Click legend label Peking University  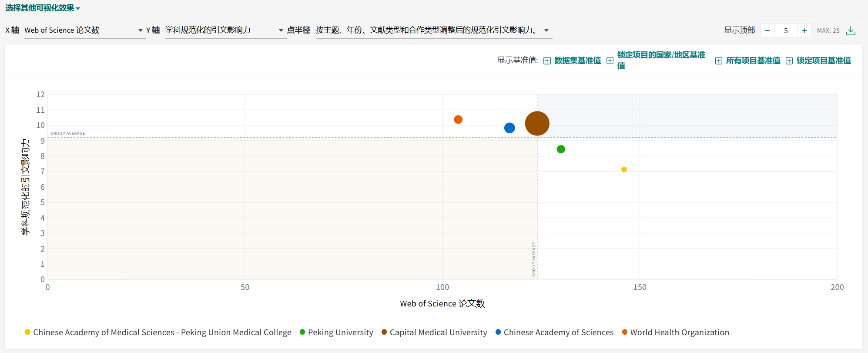[341, 333]
